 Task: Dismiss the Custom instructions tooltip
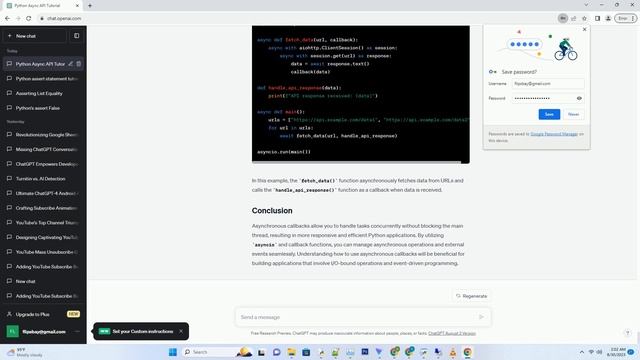[x=181, y=331]
